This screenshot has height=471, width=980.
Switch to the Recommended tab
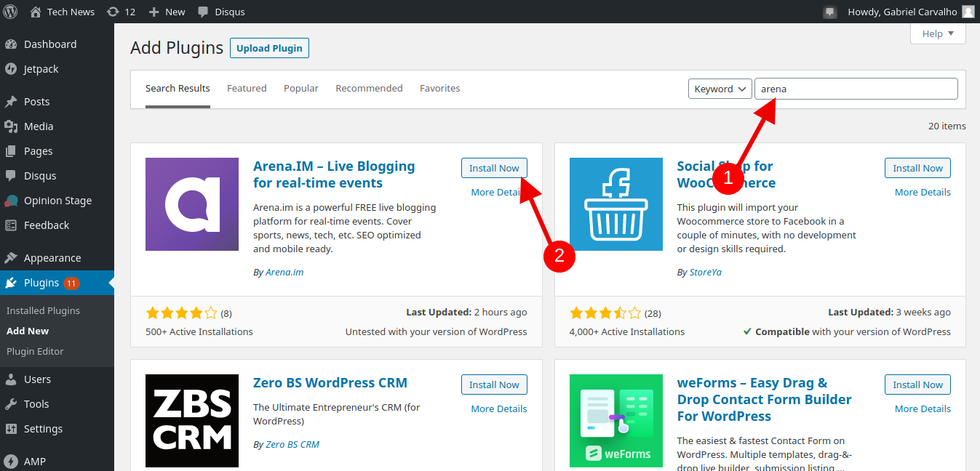tap(369, 89)
